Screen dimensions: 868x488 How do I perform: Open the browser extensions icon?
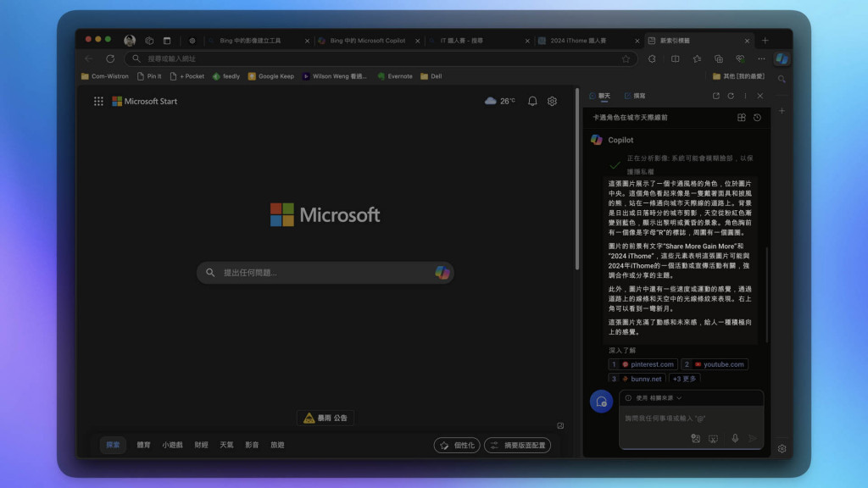pos(652,58)
